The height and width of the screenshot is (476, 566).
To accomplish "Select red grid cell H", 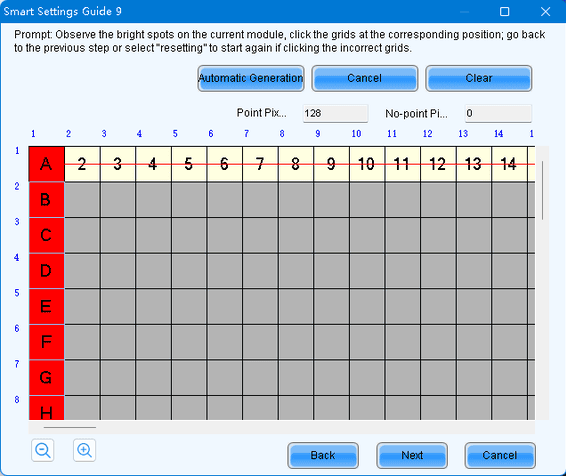I will [47, 408].
